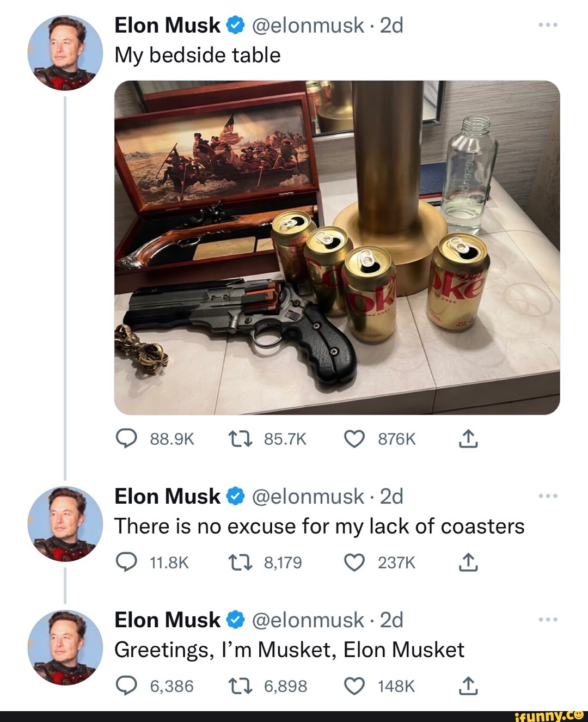The width and height of the screenshot is (588, 722).
Task: Click the reply icon showing 11.8K
Action: coord(126,562)
